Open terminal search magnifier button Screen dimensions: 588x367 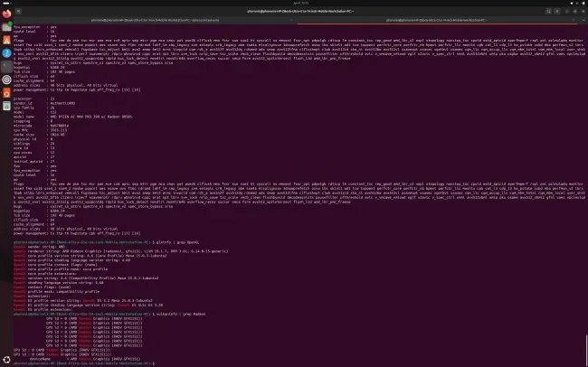pyautogui.click(x=548, y=11)
